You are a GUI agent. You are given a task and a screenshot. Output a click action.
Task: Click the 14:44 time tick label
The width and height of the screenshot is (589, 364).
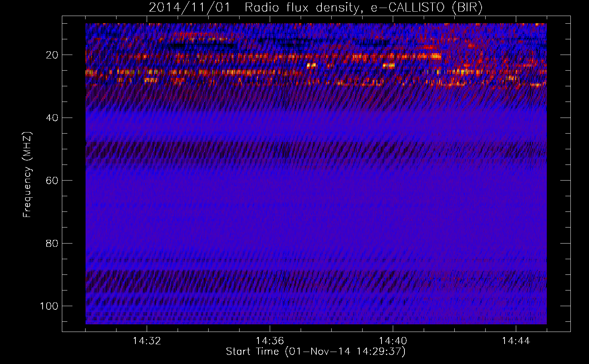pyautogui.click(x=516, y=341)
